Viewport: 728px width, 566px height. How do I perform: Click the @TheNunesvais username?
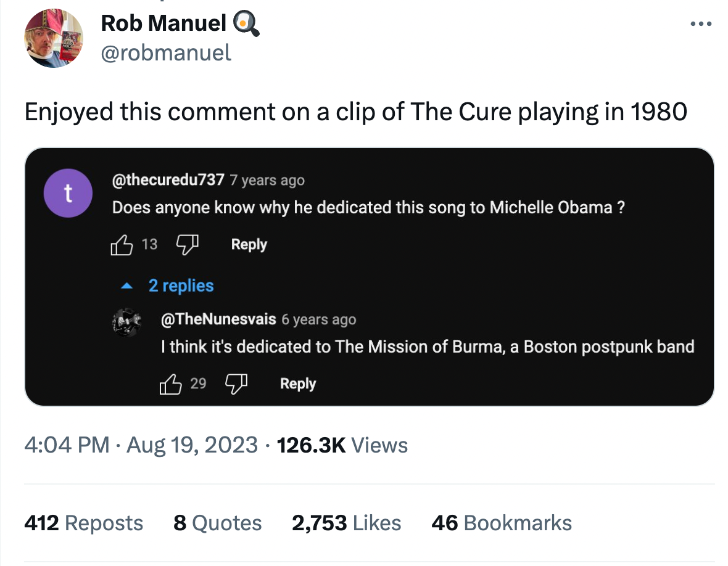pos(218,319)
